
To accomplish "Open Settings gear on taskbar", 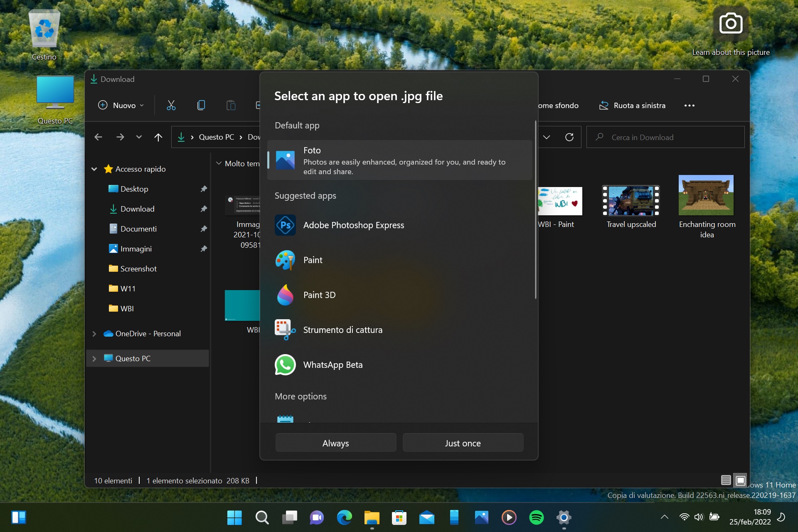I will [564, 517].
